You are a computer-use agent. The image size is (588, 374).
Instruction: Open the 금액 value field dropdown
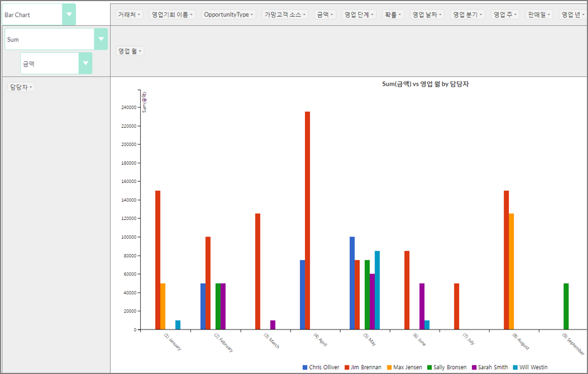pos(85,63)
